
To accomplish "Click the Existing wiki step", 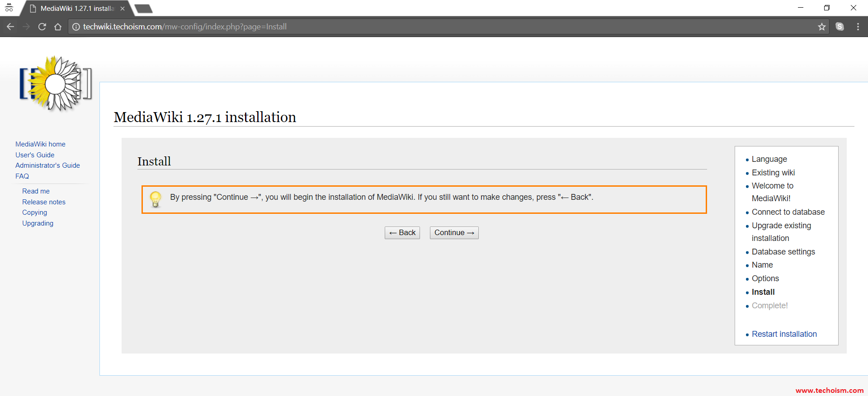I will tap(773, 173).
